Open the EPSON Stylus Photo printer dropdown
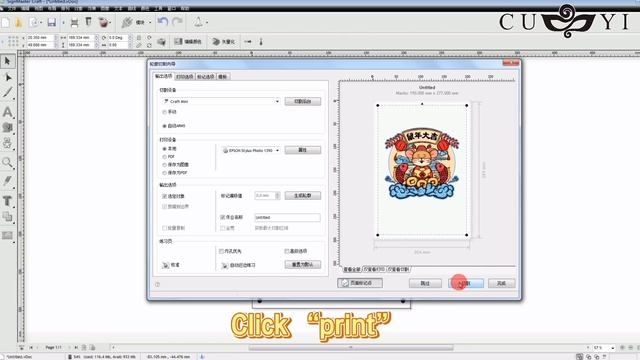 [278, 150]
